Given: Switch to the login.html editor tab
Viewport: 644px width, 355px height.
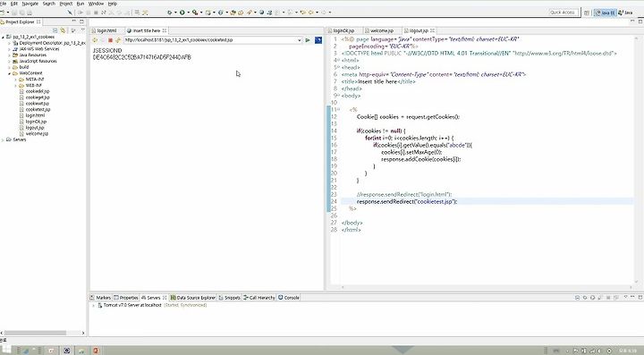Looking at the screenshot, I should coord(106,30).
